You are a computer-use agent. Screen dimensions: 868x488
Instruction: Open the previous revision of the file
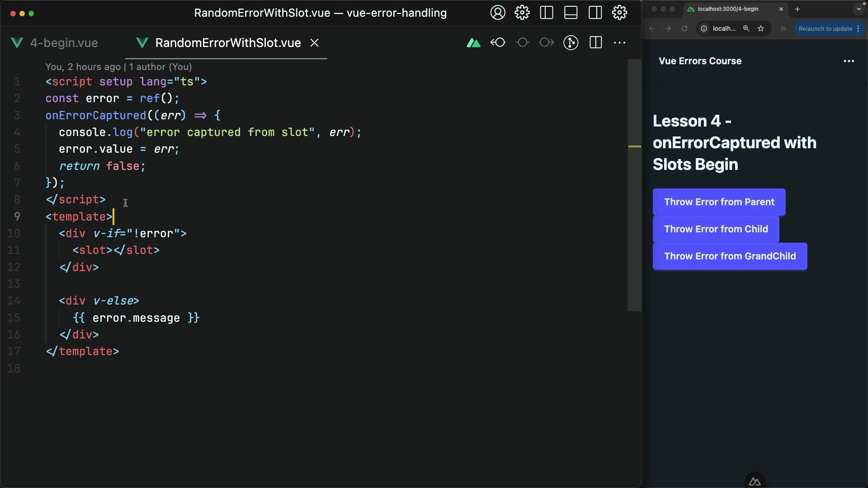coord(498,43)
